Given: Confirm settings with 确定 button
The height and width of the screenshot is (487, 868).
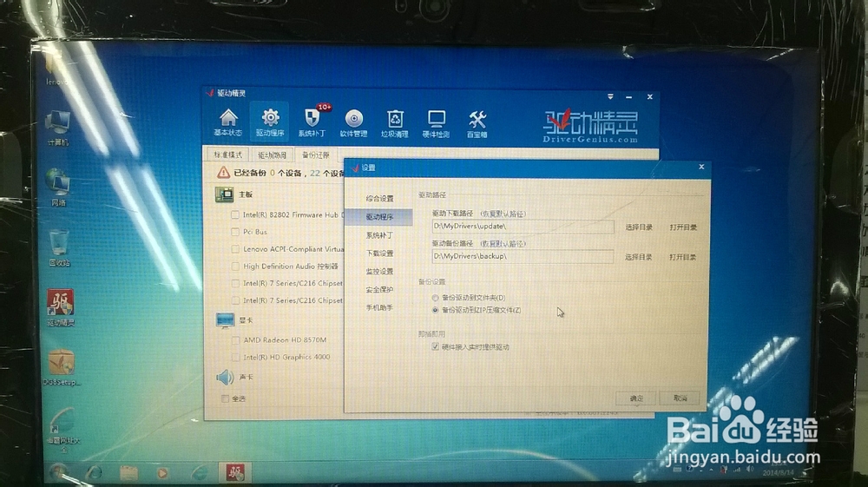Looking at the screenshot, I should (636, 398).
